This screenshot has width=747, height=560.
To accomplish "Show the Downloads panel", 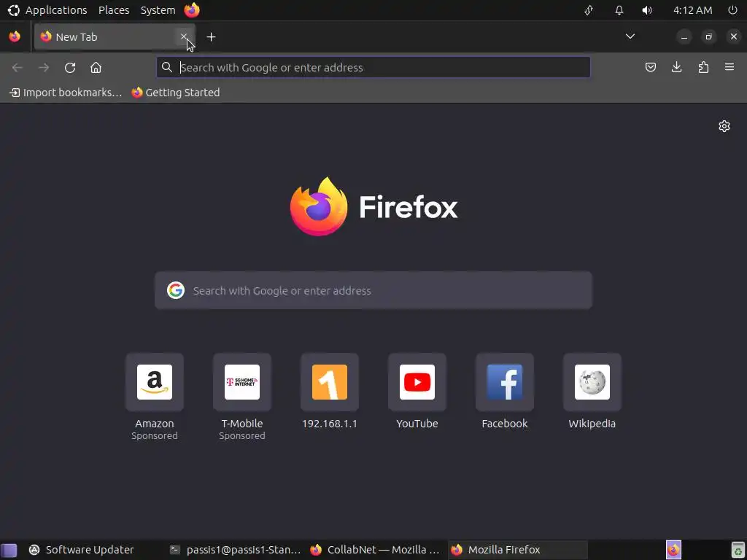I will click(x=676, y=68).
